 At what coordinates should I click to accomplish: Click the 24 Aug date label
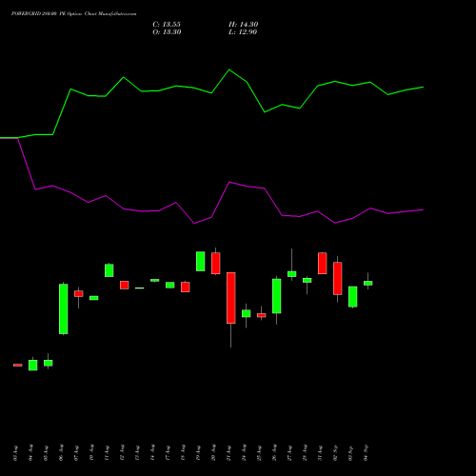pyautogui.click(x=244, y=453)
